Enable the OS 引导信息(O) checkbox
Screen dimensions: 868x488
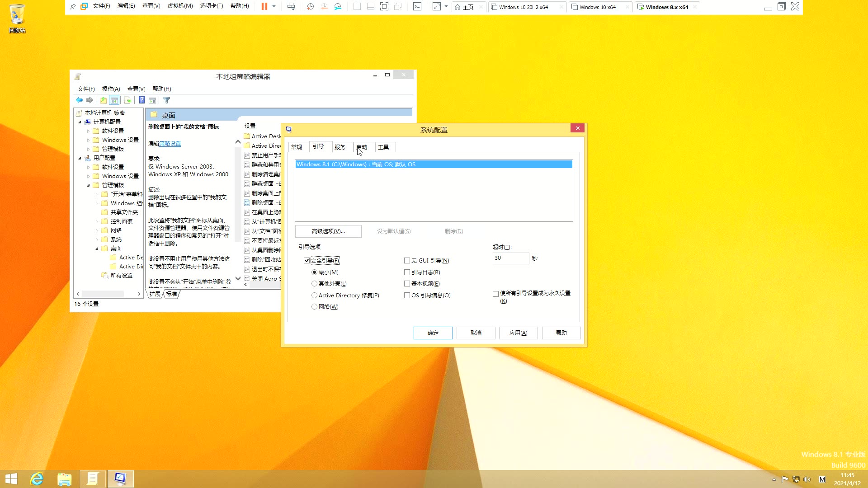pos(407,296)
